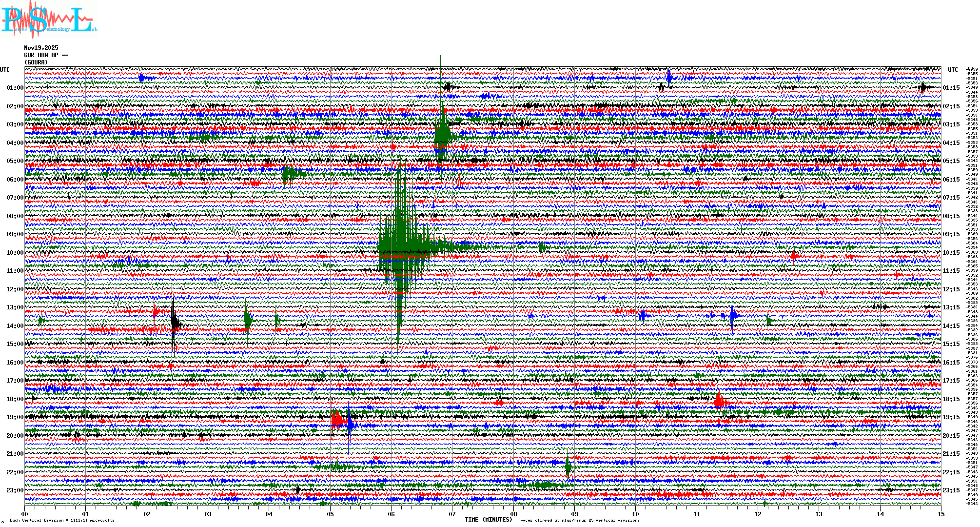
Task: Click the black spike on the 14:00 trace
Action: [x=174, y=322]
